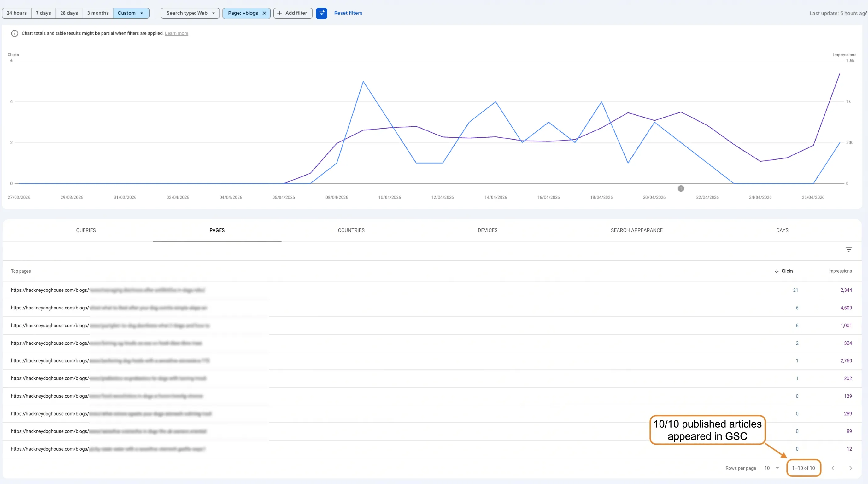Switch to the QUERIES tab
This screenshot has height=484, width=868.
click(x=86, y=230)
